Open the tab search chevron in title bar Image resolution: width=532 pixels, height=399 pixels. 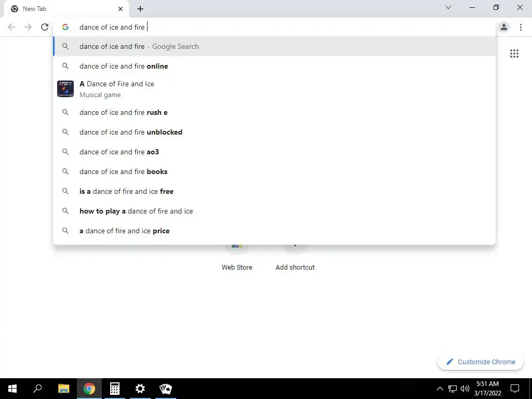click(448, 7)
